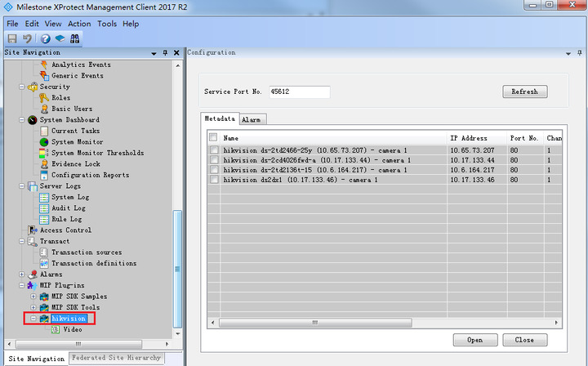
Task: Tick the checkbox for hikvision ds2dx1 camera
Action: [214, 179]
